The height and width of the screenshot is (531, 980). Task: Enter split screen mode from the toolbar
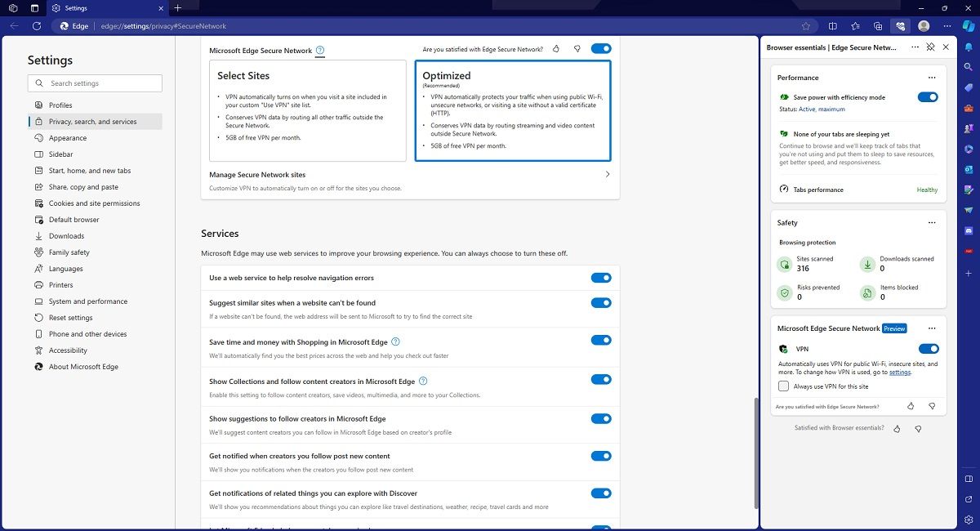pos(832,25)
